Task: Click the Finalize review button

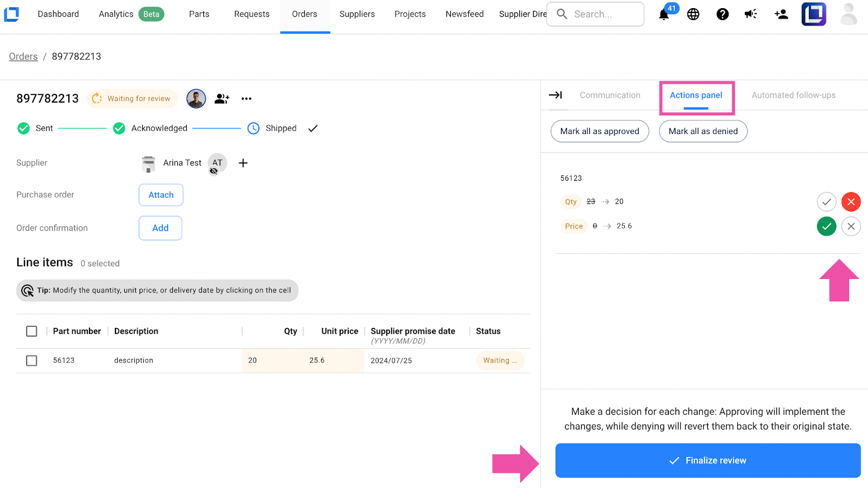Action: (707, 460)
